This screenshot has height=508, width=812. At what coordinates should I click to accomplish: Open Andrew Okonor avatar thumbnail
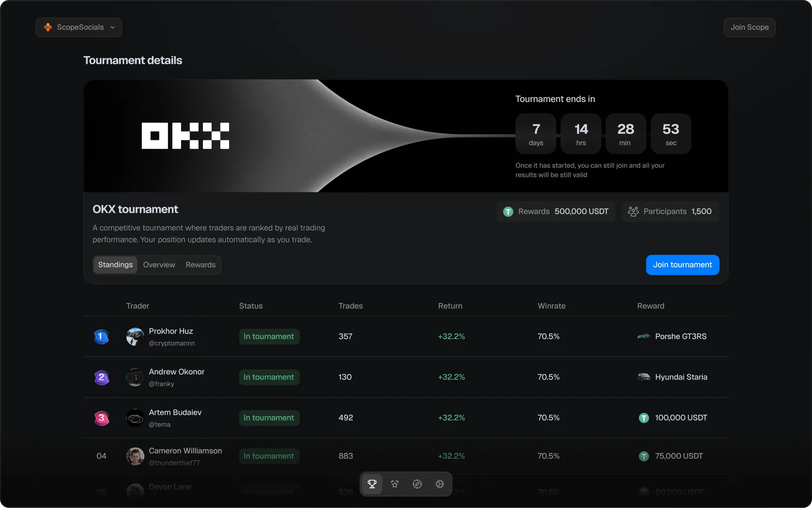tap(135, 377)
